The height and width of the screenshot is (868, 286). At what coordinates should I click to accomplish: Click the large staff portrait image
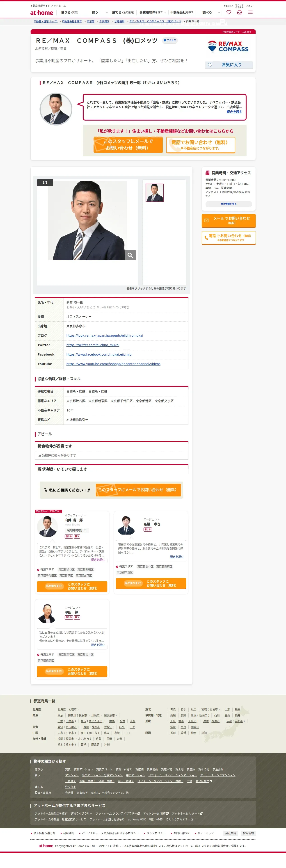pyautogui.click(x=88, y=221)
